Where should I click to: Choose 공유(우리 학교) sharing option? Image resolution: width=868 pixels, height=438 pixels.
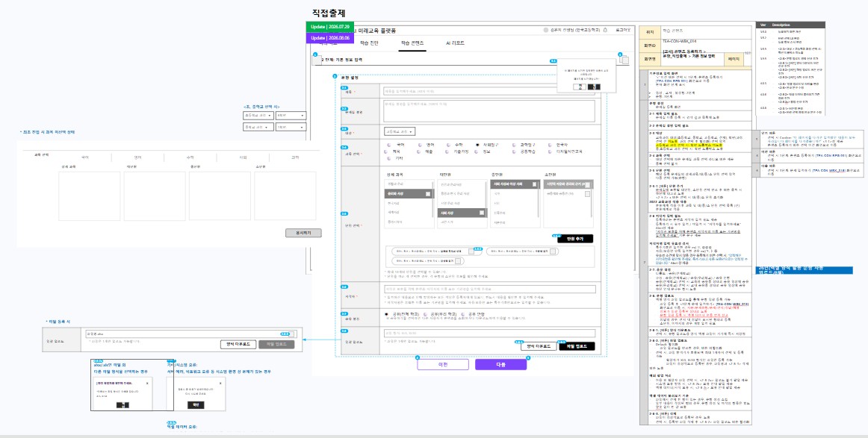tap(426, 313)
